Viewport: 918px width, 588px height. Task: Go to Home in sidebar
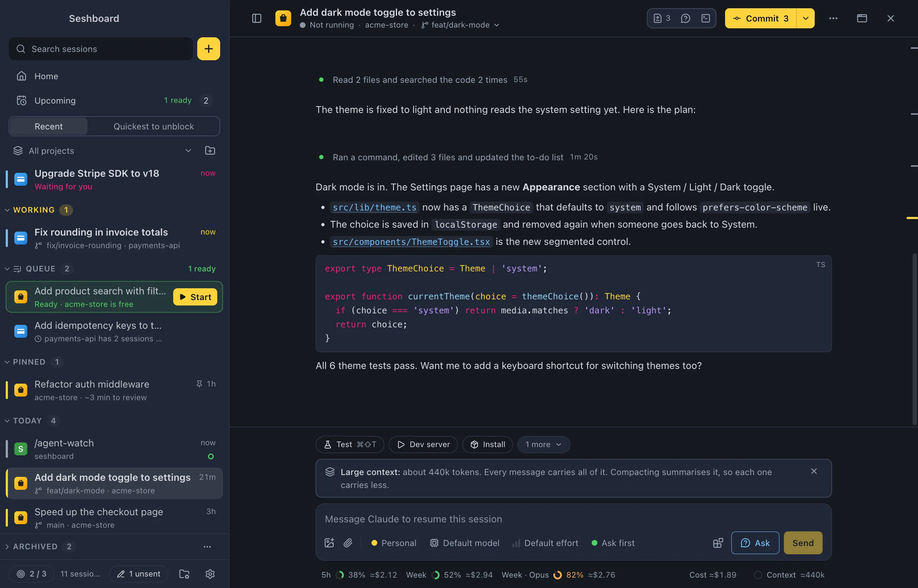coord(114,76)
